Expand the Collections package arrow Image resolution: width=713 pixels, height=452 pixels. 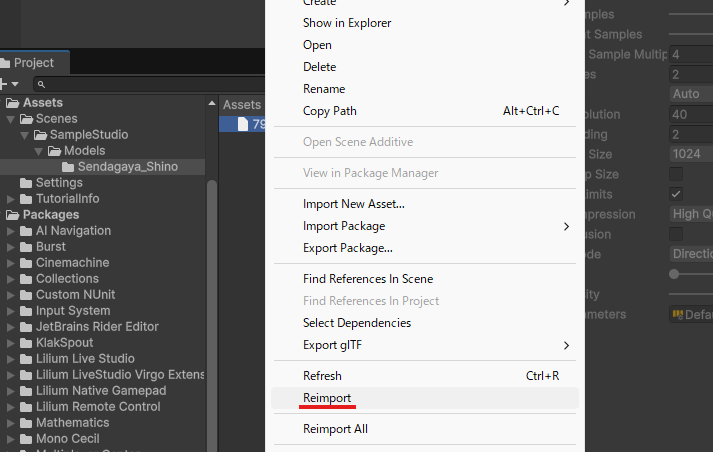[x=10, y=279]
